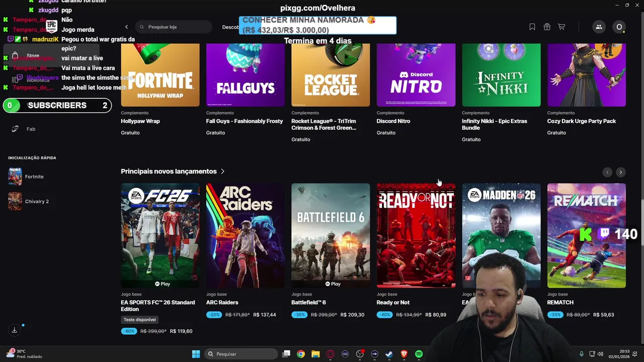Click the Hollypaw Wrap title link
Viewport: 644px width, 362px height.
(140, 121)
